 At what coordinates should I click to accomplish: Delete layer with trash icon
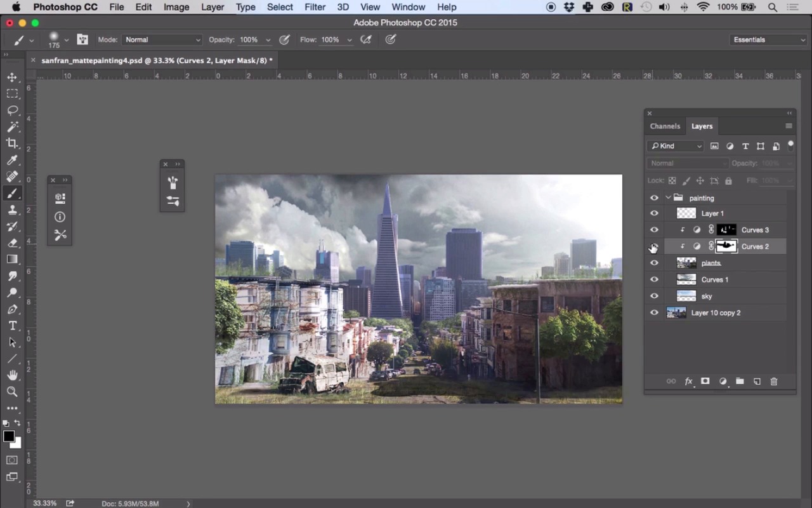[774, 381]
